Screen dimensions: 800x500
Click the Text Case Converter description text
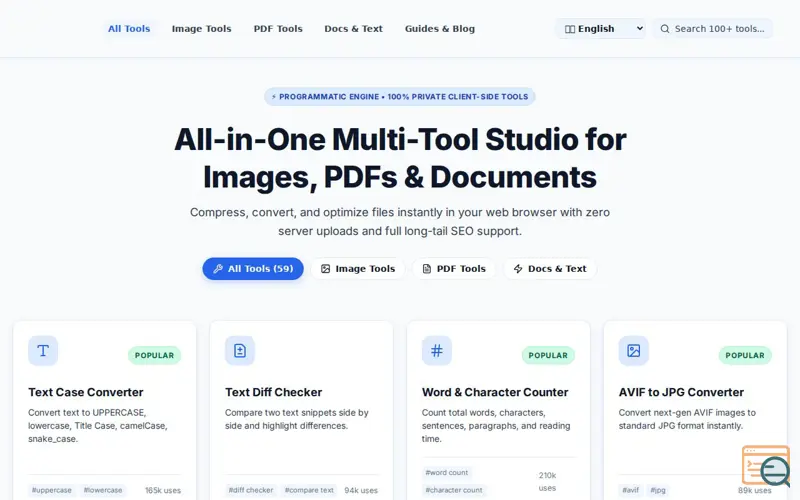[x=97, y=426]
